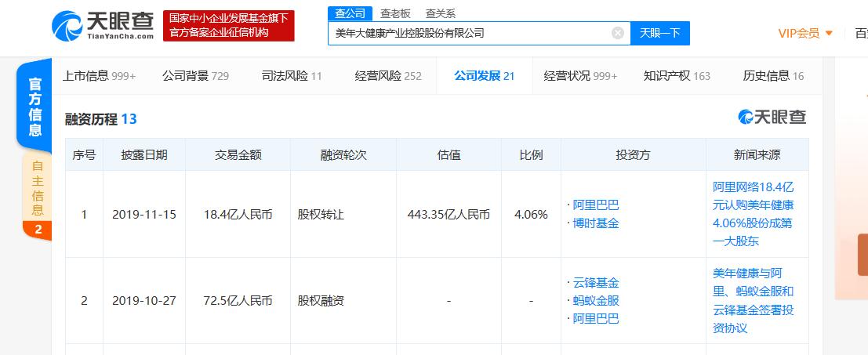The height and width of the screenshot is (355, 868).
Task: Click the 天眼一下 search button
Action: (660, 33)
